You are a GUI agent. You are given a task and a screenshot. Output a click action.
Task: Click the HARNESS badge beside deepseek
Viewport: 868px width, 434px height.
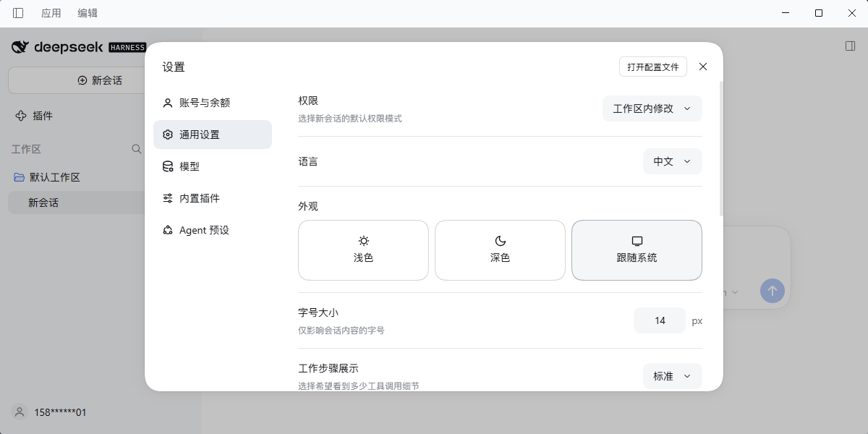coord(127,47)
